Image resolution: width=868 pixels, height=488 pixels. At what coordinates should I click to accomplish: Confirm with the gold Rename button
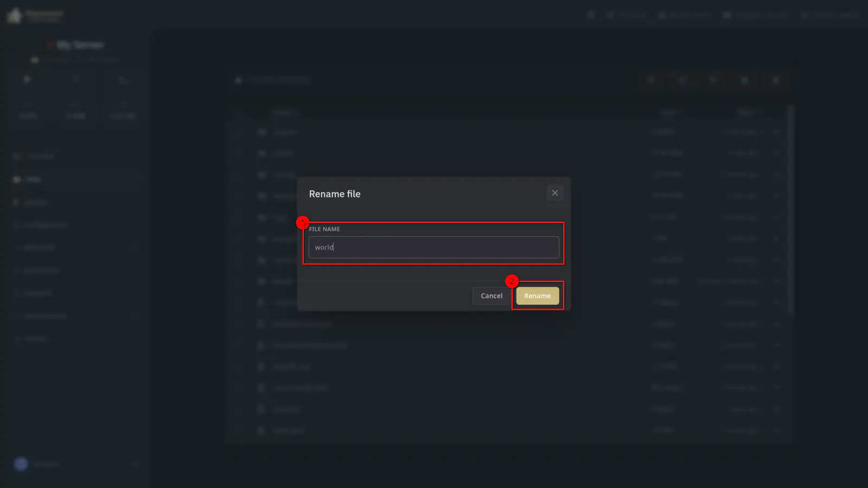tap(537, 296)
